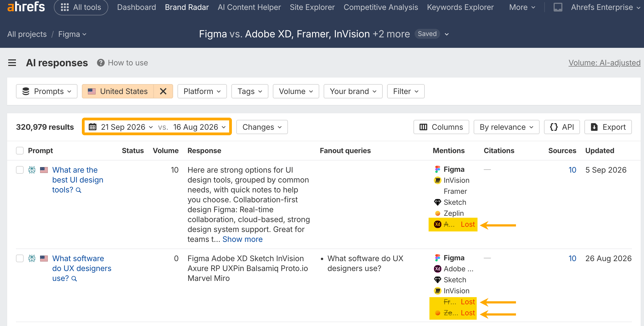The width and height of the screenshot is (644, 326).
Task: Check the 'UX designers use' row
Action: 20,258
